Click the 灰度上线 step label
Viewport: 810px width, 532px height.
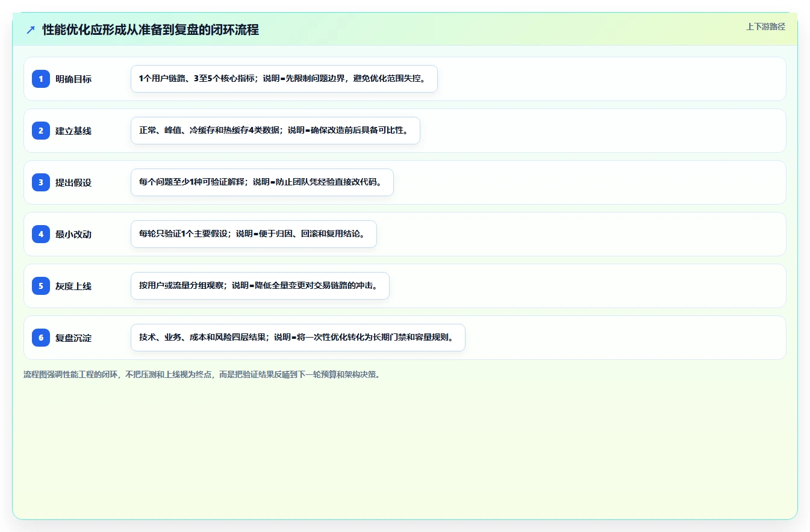(x=73, y=286)
